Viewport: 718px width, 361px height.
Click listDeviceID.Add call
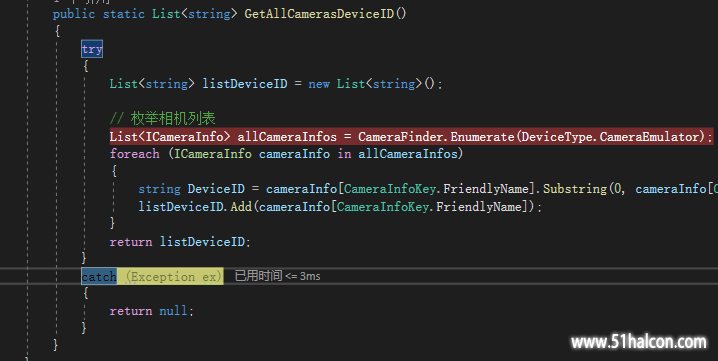point(195,207)
